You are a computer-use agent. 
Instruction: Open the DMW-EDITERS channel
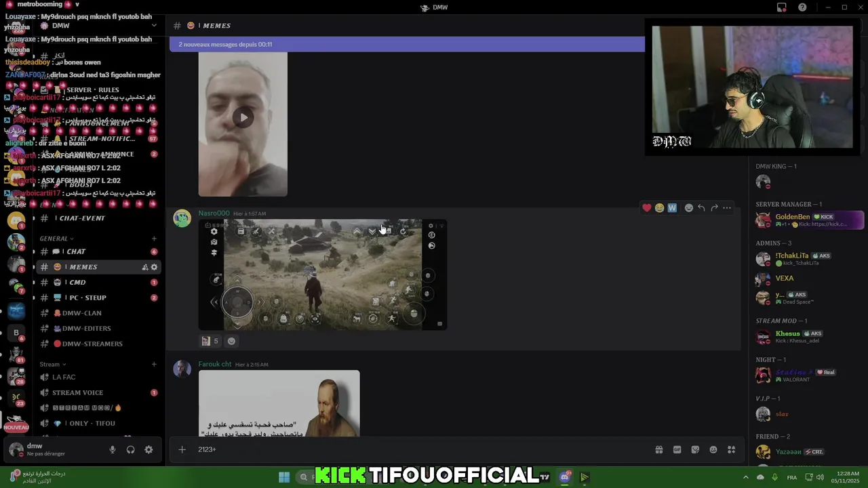[98, 328]
